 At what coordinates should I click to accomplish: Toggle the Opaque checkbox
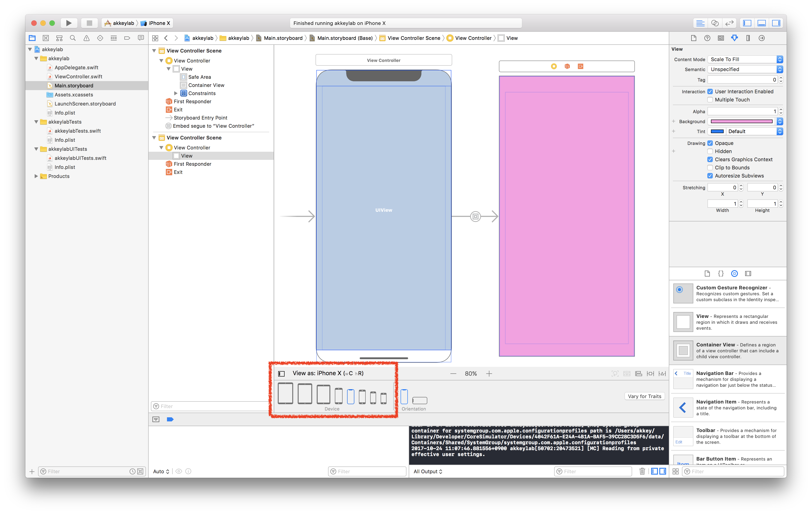click(710, 143)
